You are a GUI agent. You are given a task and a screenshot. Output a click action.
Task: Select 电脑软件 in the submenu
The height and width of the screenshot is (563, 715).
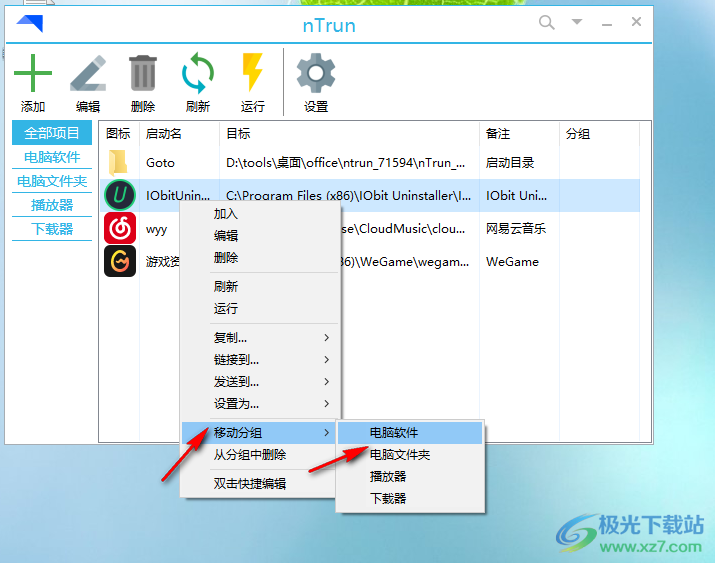410,433
